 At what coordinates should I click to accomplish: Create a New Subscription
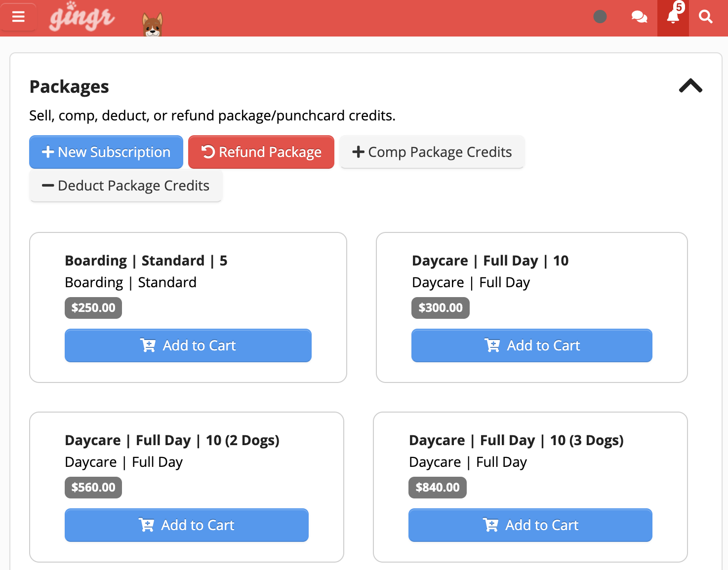(x=106, y=152)
